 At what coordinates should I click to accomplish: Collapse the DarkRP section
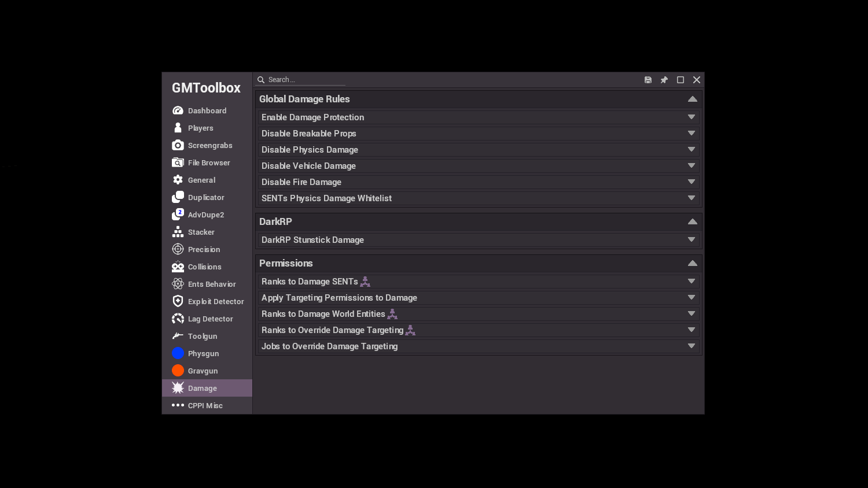click(692, 221)
